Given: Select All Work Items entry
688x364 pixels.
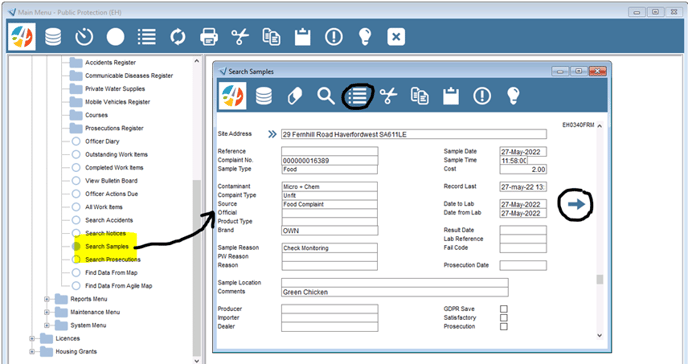Looking at the screenshot, I should 104,207.
